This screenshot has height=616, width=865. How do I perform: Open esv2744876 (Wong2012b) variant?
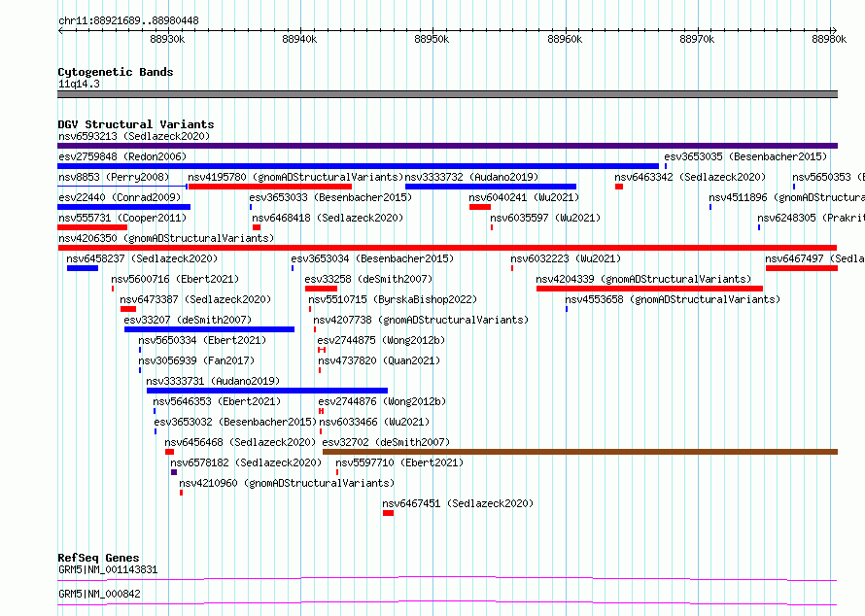[382, 401]
